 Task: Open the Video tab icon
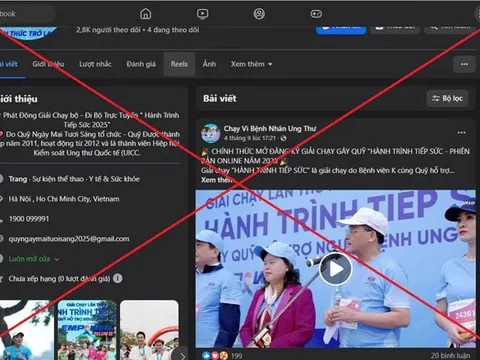coord(202,14)
